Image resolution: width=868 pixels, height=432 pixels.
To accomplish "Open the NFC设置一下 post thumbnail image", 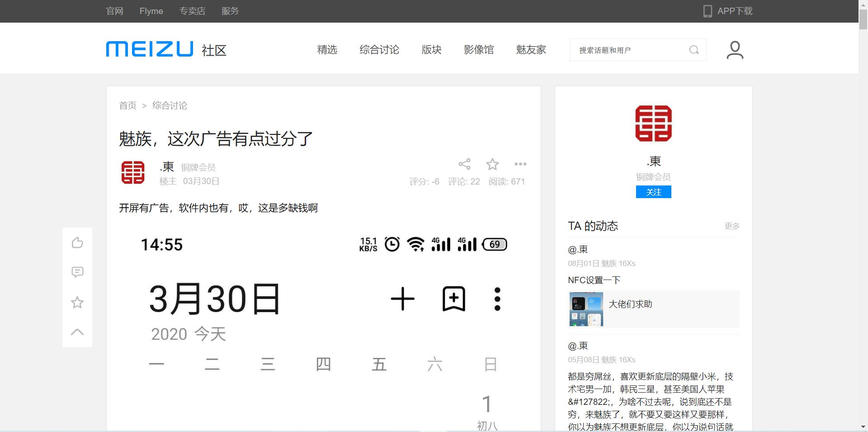I will (x=585, y=309).
